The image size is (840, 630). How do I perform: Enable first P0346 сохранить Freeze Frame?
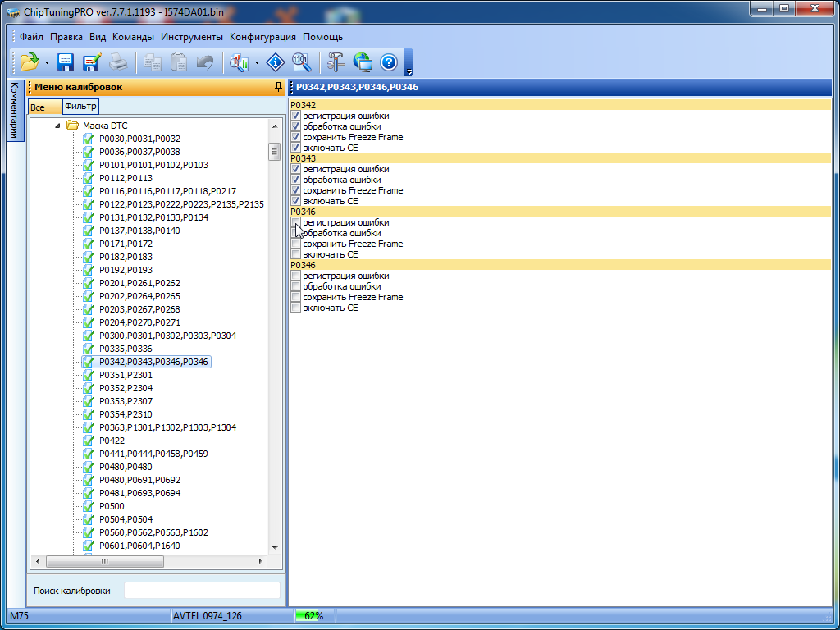point(296,244)
